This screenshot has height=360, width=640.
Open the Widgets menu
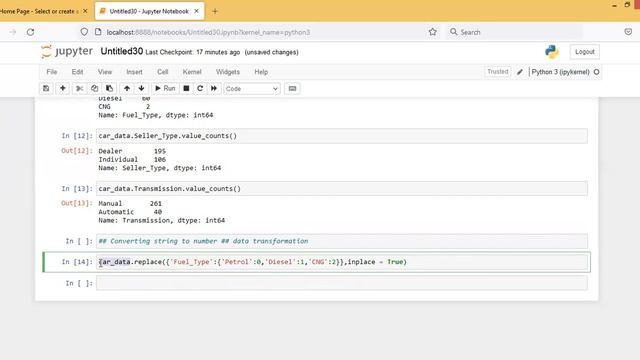click(228, 72)
